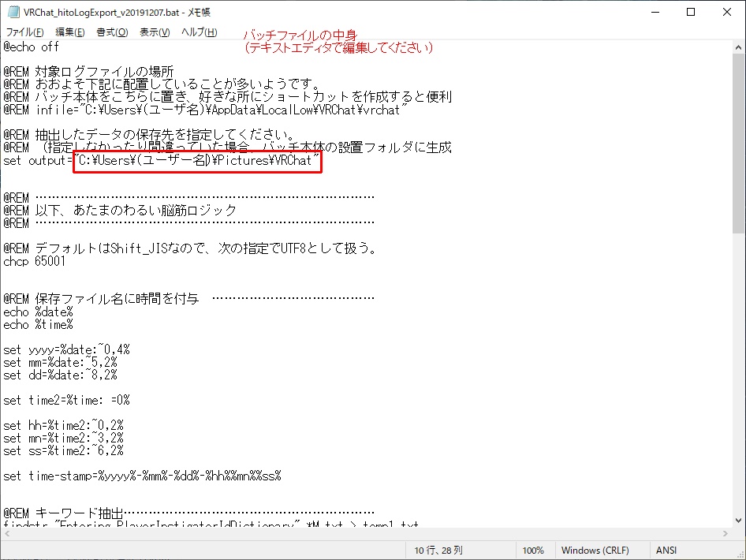The image size is (746, 560).
Task: Click the Notepad icon in title bar
Action: pyautogui.click(x=13, y=12)
